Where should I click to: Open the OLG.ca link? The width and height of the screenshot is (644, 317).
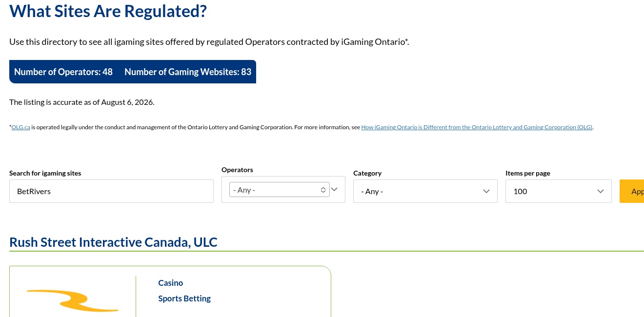pyautogui.click(x=21, y=127)
